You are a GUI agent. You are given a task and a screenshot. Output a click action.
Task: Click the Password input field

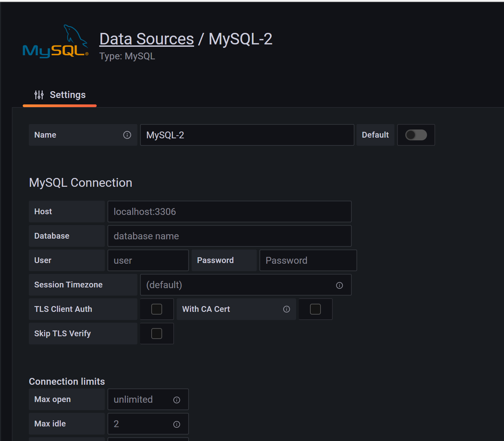[308, 260]
